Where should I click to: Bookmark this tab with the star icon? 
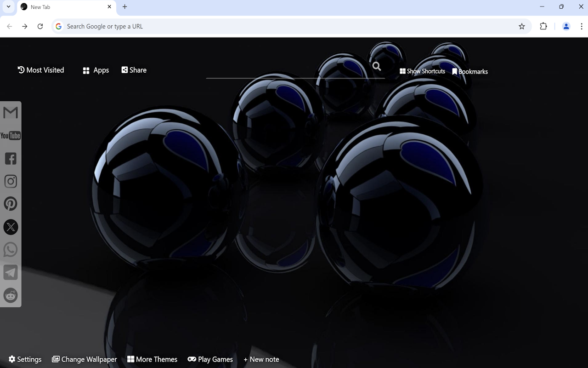[522, 26]
